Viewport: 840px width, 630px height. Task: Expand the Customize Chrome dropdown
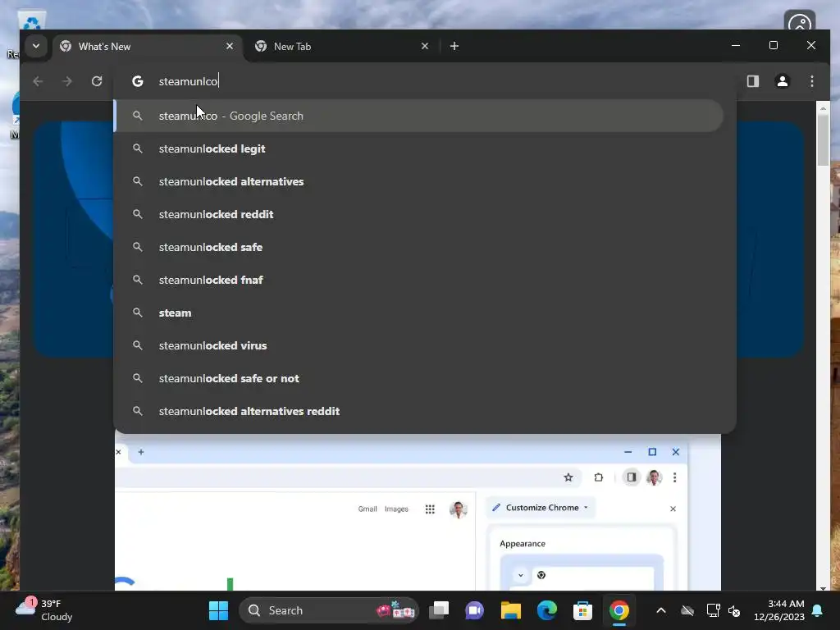(541, 507)
